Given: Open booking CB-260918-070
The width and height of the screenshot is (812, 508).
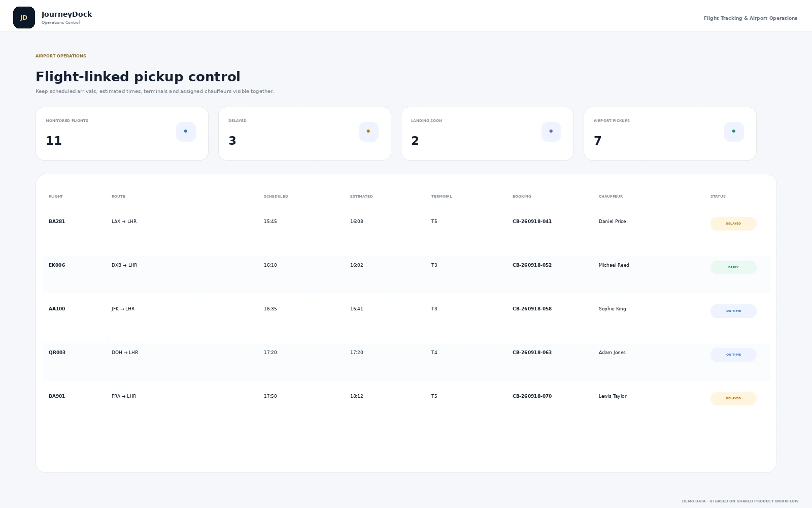Looking at the screenshot, I should pos(532,396).
